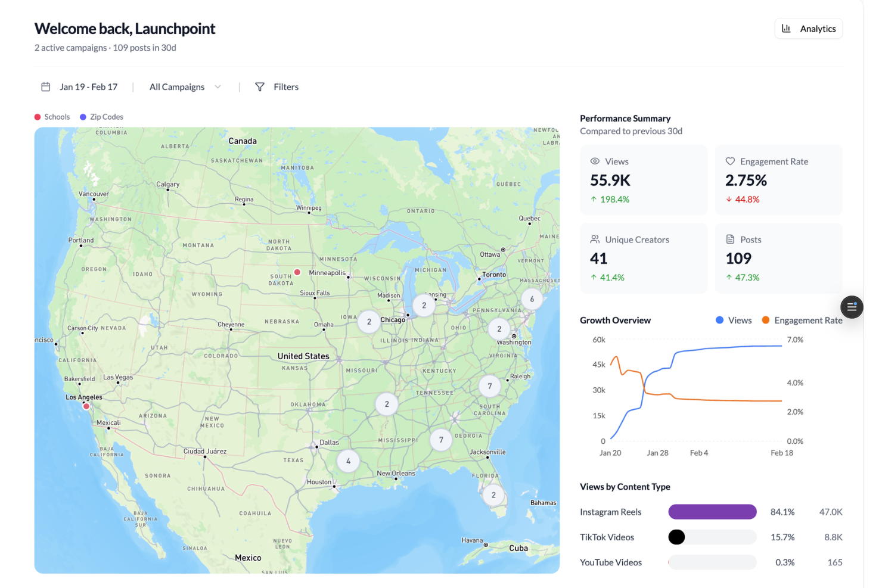The height and width of the screenshot is (588, 882).
Task: Click the Analytics button
Action: [809, 28]
